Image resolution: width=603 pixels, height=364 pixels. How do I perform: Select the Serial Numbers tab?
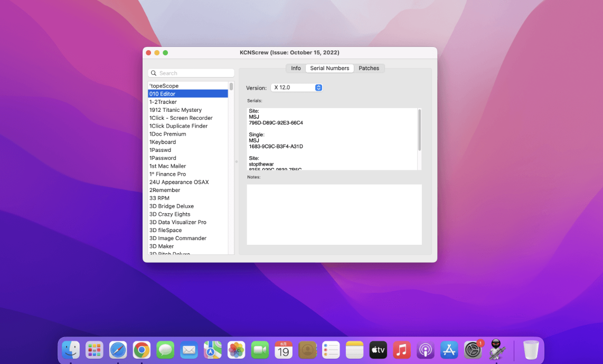point(329,68)
